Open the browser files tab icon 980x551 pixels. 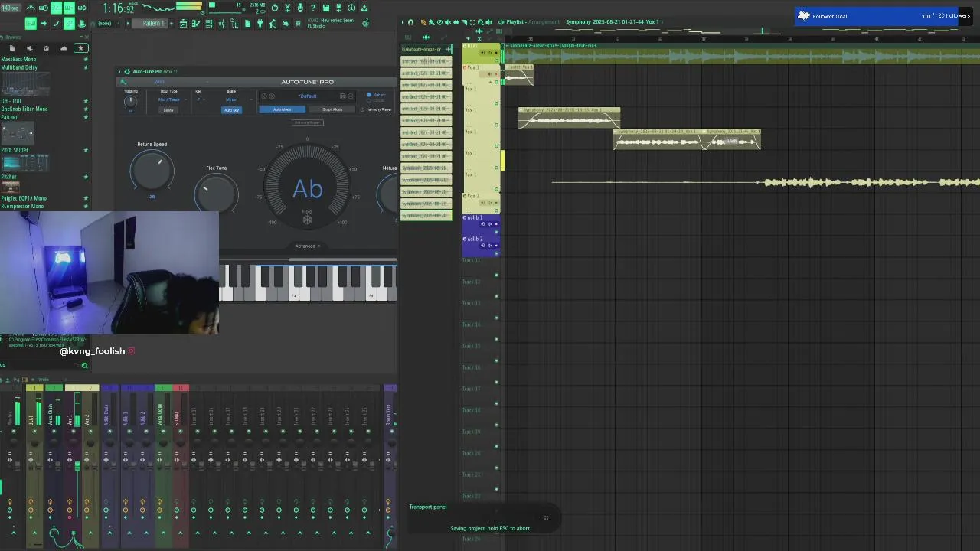point(12,48)
